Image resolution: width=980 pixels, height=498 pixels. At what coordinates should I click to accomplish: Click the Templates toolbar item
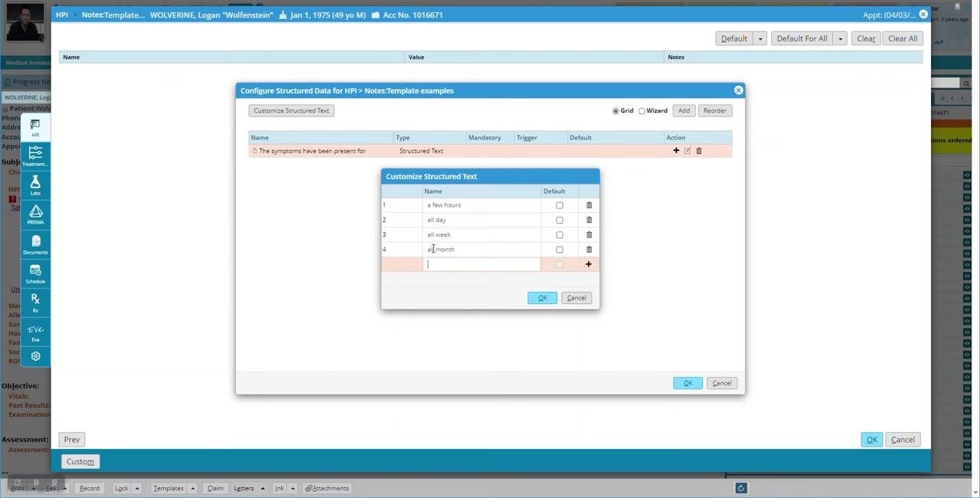pyautogui.click(x=168, y=488)
